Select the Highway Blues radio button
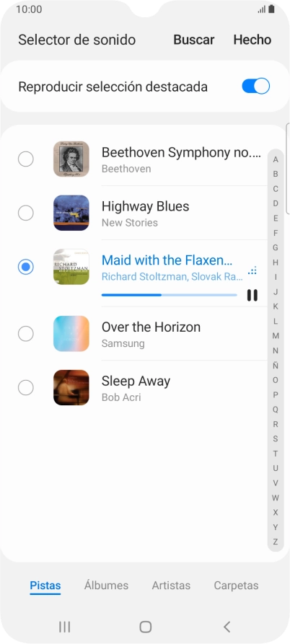 click(25, 213)
